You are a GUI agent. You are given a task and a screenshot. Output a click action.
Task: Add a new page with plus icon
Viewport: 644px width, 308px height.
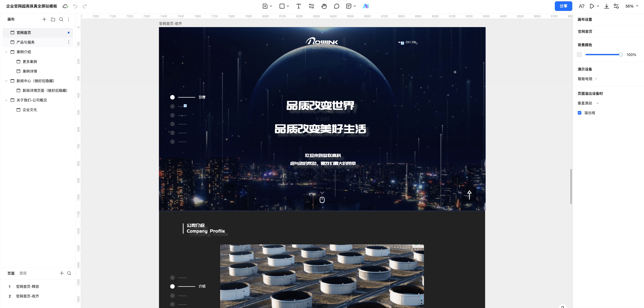(x=62, y=273)
